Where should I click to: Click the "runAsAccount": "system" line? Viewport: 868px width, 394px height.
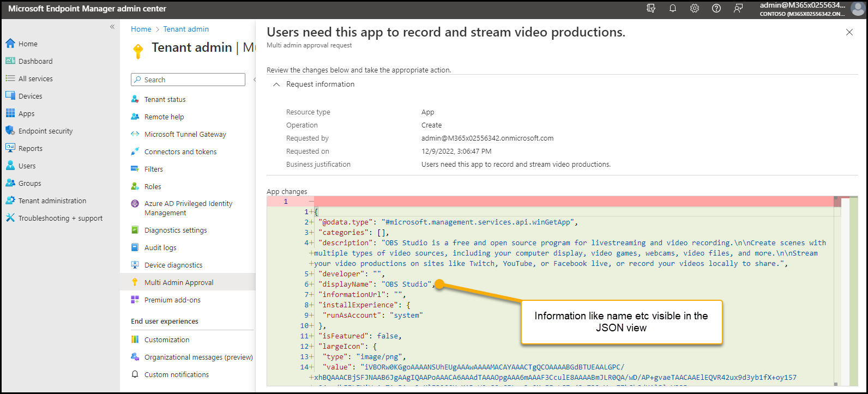coord(373,315)
